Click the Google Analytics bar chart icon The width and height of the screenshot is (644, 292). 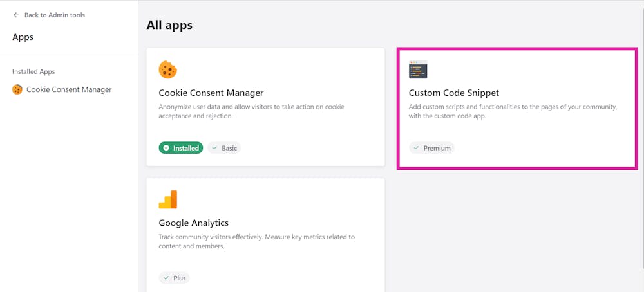click(168, 199)
